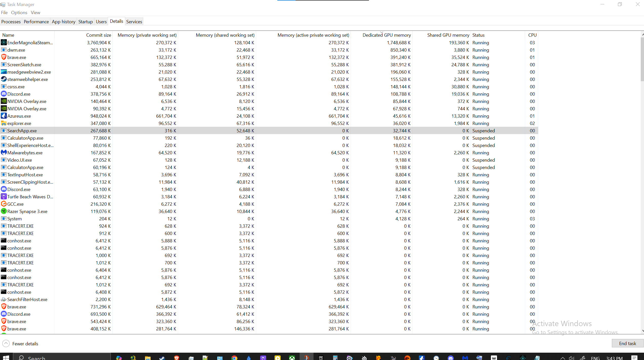Click the Discord icon on the 693,500 K row
Screen dimensions: 644x360
click(4, 314)
